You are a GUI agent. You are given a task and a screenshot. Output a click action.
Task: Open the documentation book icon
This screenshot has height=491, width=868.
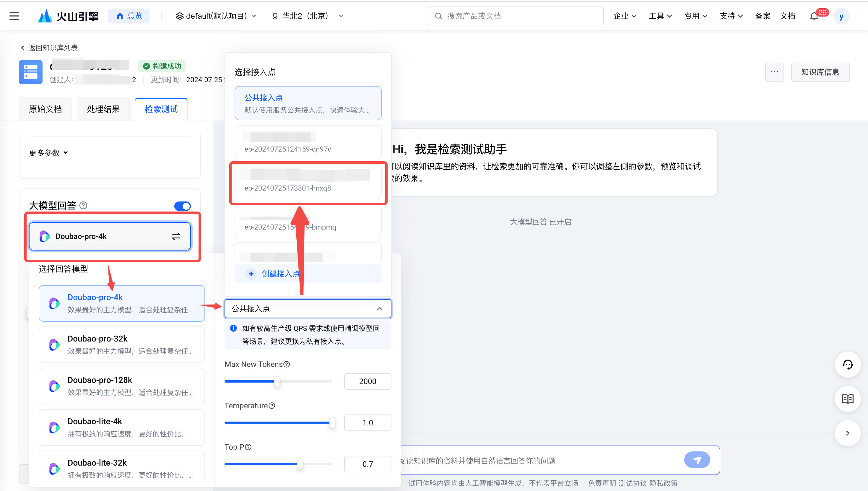(848, 399)
